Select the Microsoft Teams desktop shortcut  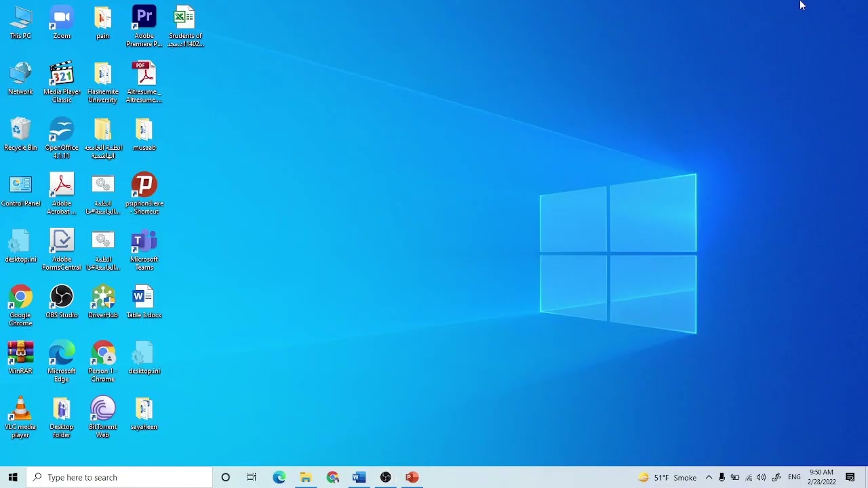144,249
